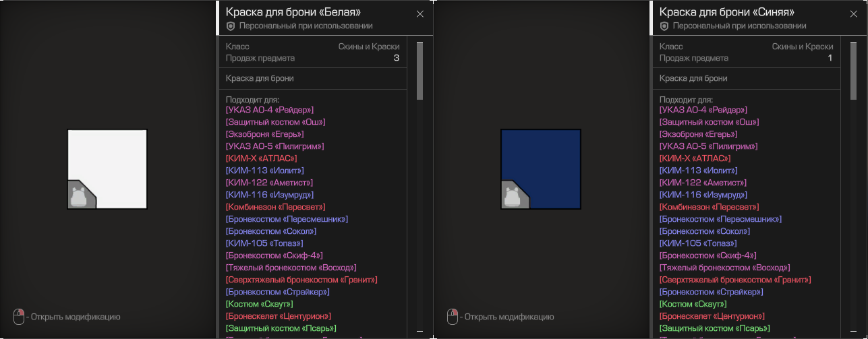Open [КИМ-Х «АТЛАС»] in «Белая» list
The height and width of the screenshot is (339, 868).
262,158
